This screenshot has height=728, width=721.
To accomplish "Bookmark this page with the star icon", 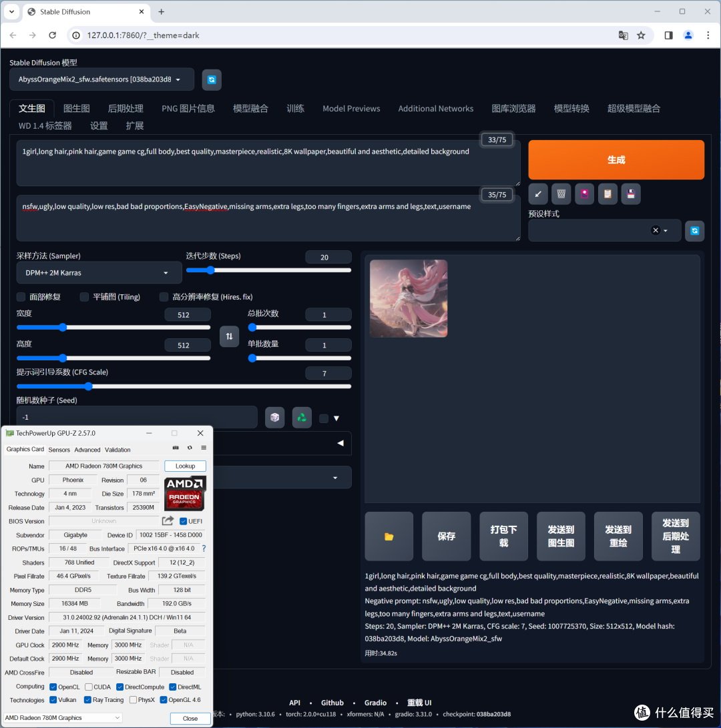I will click(x=641, y=35).
